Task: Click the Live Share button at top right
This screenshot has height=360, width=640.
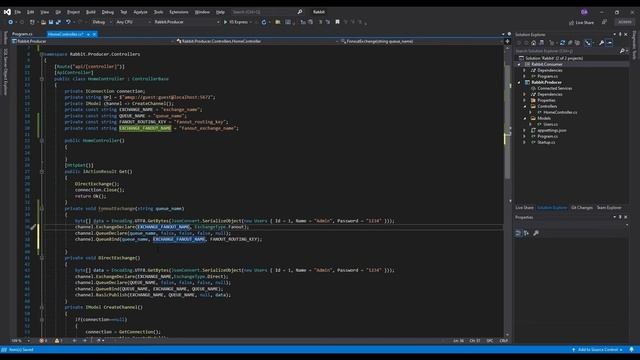Action: tap(582, 22)
